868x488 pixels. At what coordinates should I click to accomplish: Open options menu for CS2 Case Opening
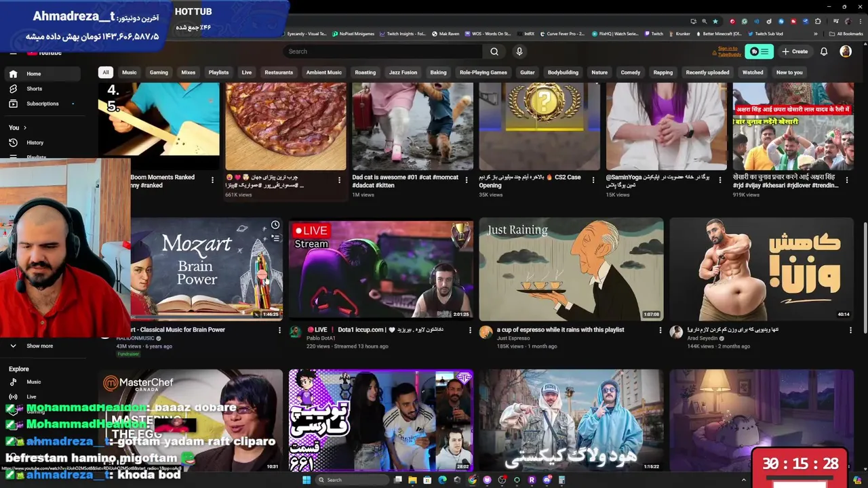point(593,180)
